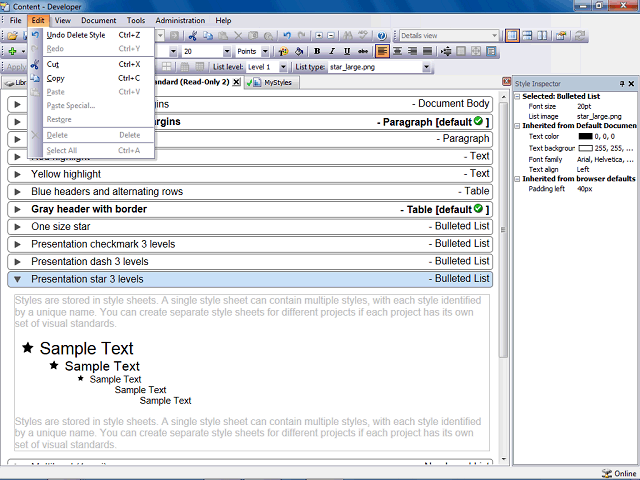Switch to the MyStyles tab
The height and width of the screenshot is (480, 640).
coord(272,82)
